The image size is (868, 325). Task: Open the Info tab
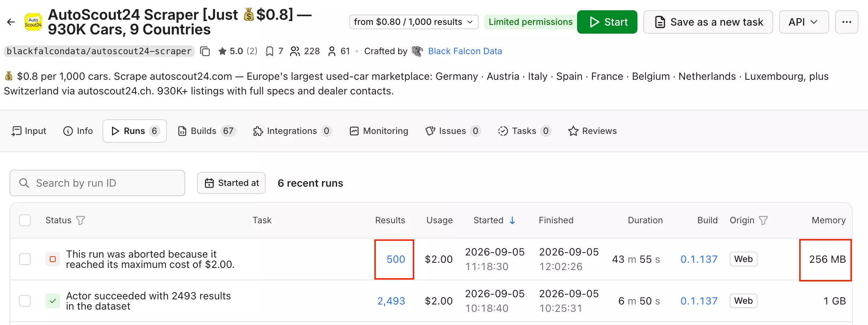tap(78, 131)
